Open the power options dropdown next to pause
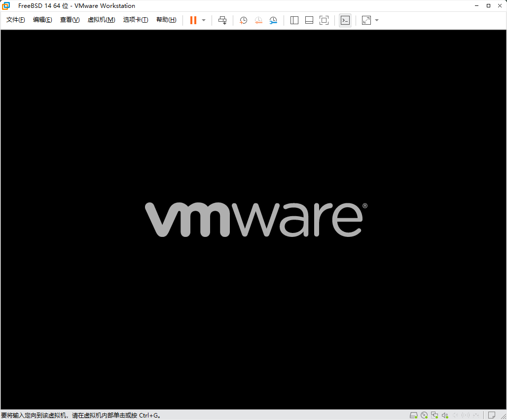The image size is (507, 420). click(204, 20)
